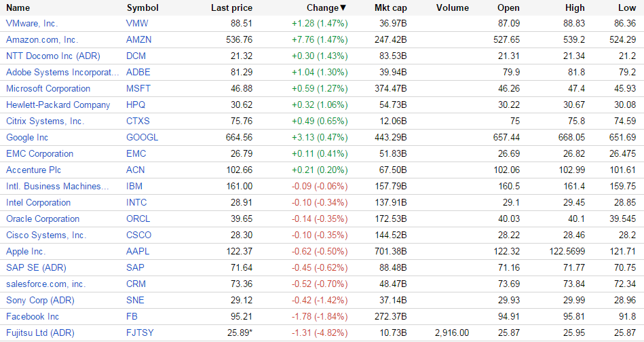Click the Fujitsu Ltd (ADR) link
Screen dimensions: 644x342
40,332
